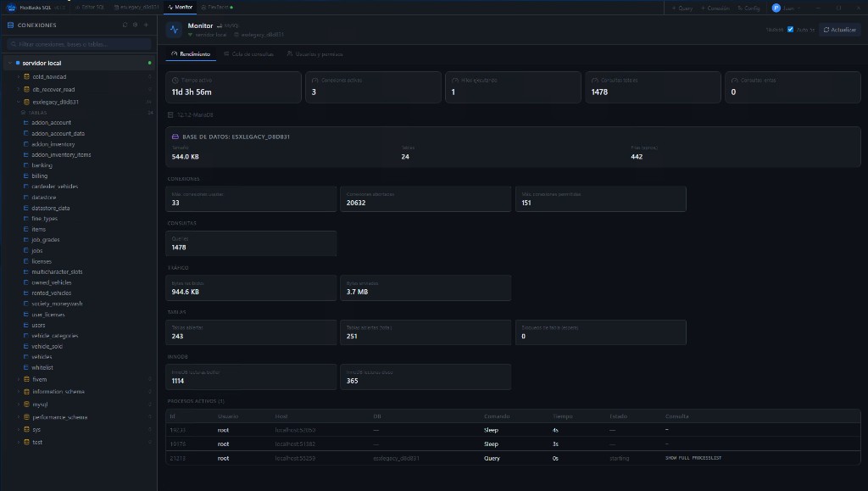Click the 11d 3h 56m uptime value

point(192,92)
